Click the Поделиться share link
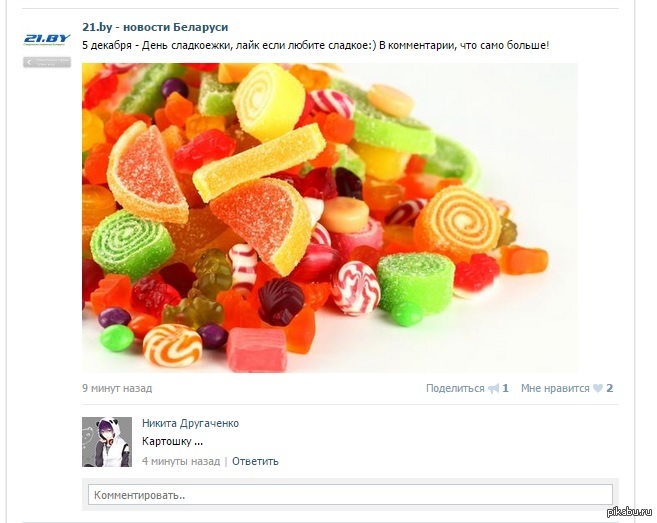The image size is (657, 523). [455, 388]
